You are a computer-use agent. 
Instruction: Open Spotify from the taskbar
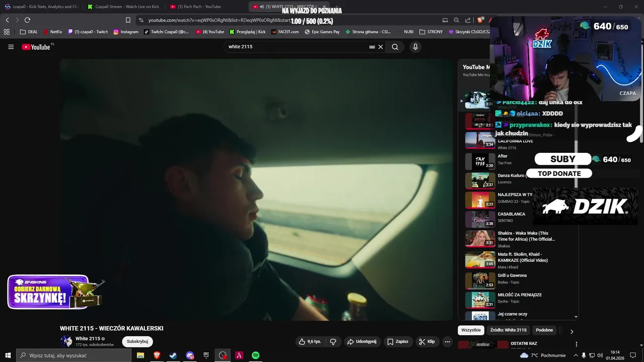tap(256, 355)
